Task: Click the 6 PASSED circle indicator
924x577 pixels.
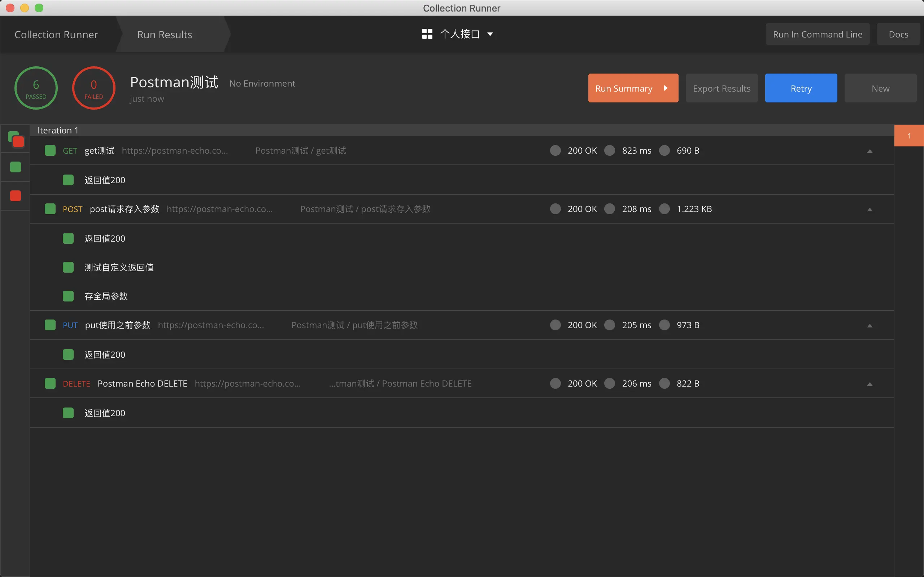Action: coord(36,88)
